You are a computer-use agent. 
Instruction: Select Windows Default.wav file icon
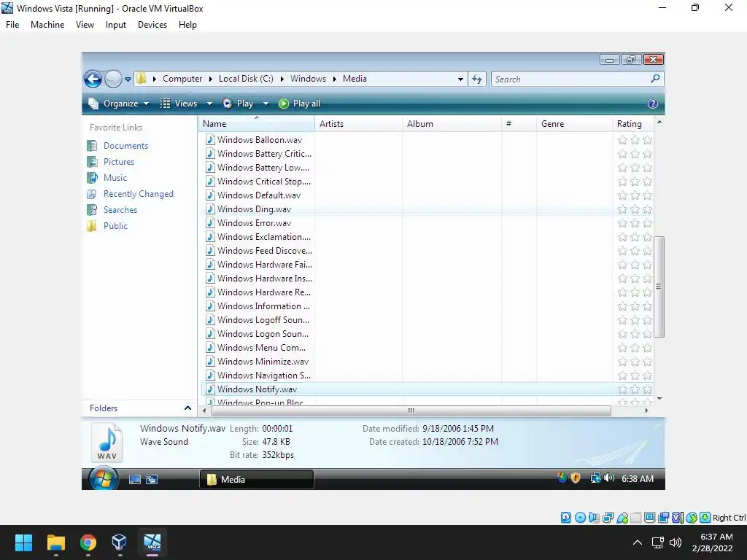pyautogui.click(x=210, y=195)
